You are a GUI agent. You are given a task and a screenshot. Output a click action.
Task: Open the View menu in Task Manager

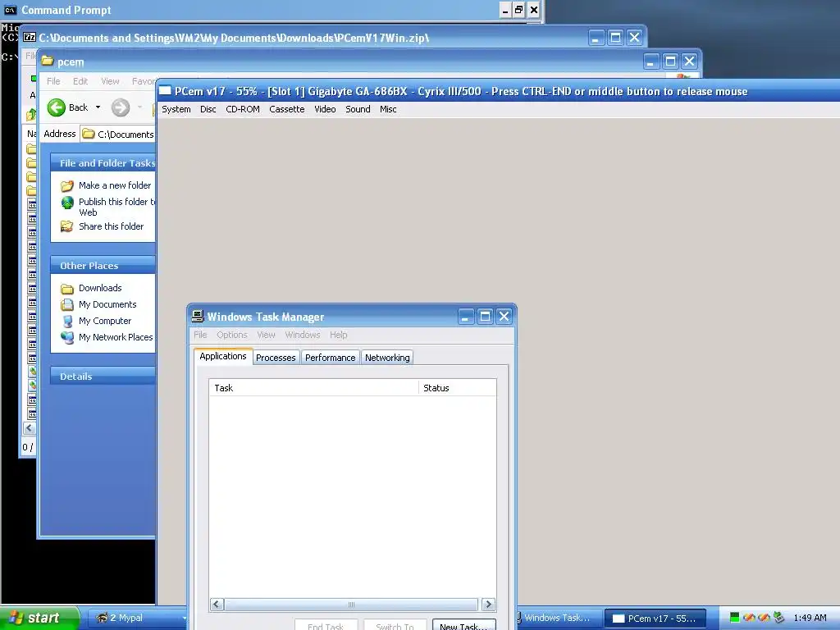point(266,335)
